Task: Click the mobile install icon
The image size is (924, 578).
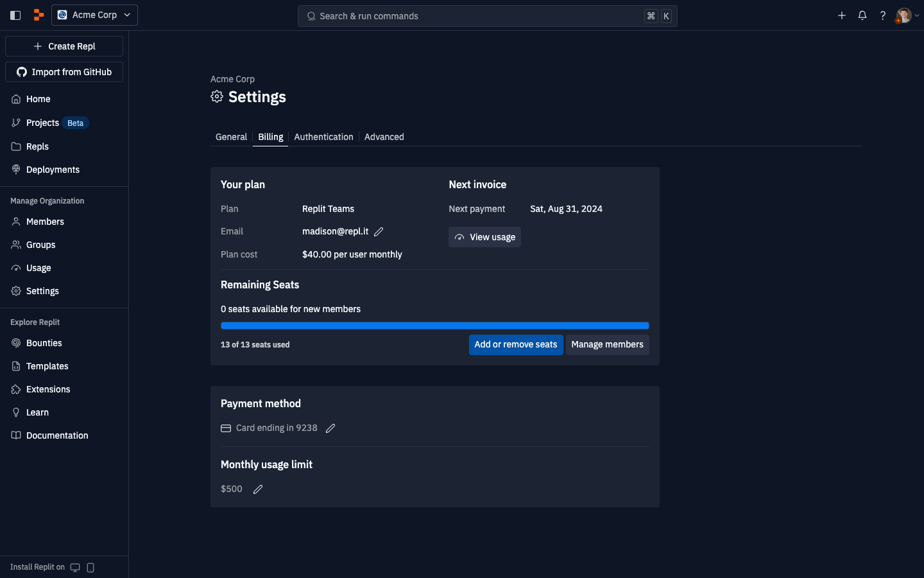Action: click(90, 567)
